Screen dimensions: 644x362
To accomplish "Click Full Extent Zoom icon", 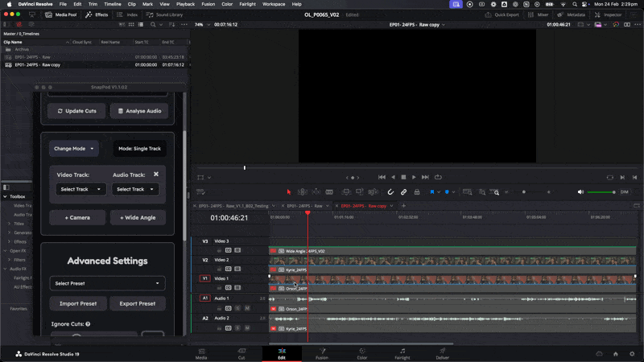I will pos(468,192).
